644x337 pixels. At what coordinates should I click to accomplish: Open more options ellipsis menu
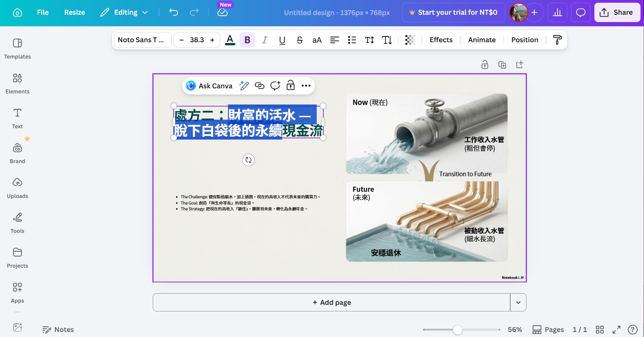click(x=306, y=86)
